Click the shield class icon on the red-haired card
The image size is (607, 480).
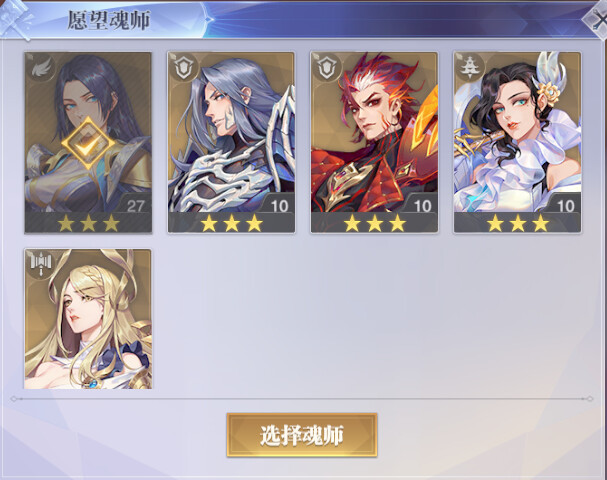tap(326, 67)
